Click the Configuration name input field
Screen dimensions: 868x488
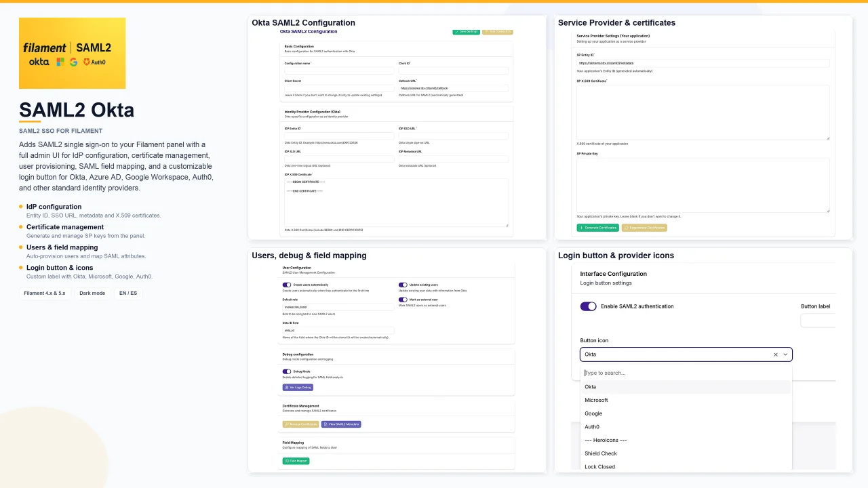[x=339, y=70]
